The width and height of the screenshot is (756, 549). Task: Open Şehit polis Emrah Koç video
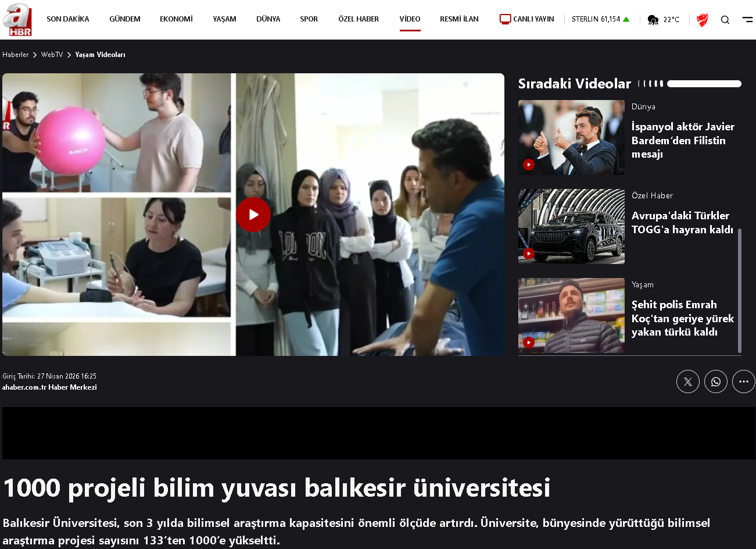click(x=682, y=318)
